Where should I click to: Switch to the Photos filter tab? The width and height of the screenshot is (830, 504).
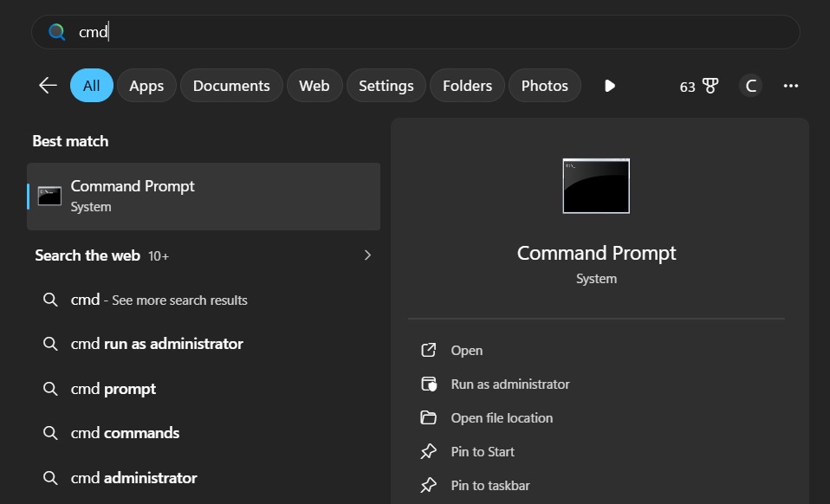[x=545, y=85]
